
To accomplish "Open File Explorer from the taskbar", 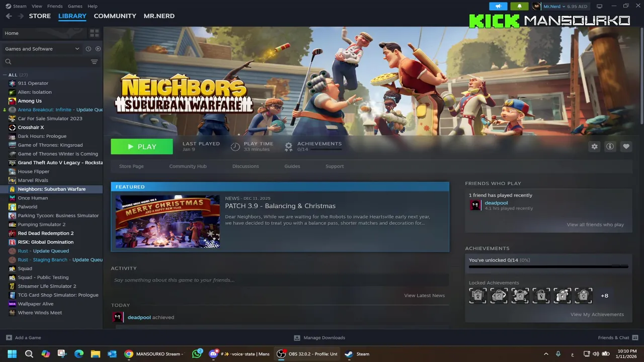I will click(x=95, y=354).
